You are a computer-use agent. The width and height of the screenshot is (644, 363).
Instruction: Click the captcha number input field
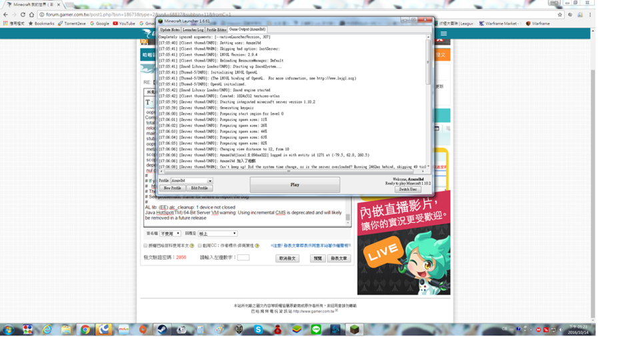(x=243, y=258)
